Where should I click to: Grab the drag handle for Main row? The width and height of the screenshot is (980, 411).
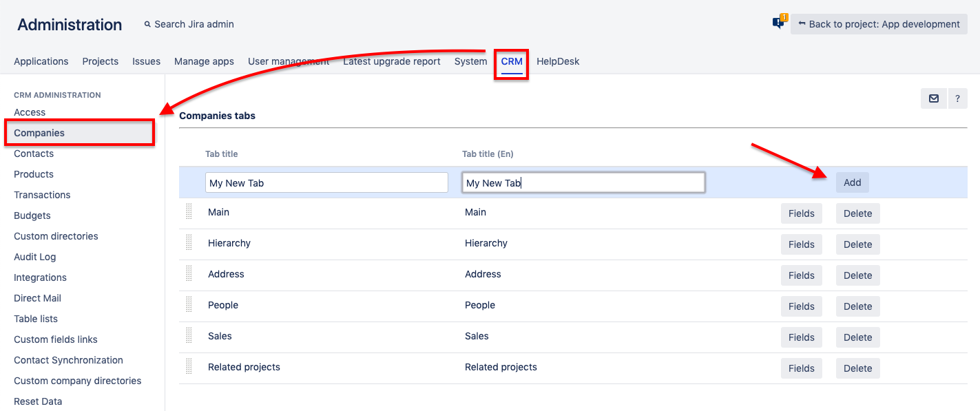189,212
